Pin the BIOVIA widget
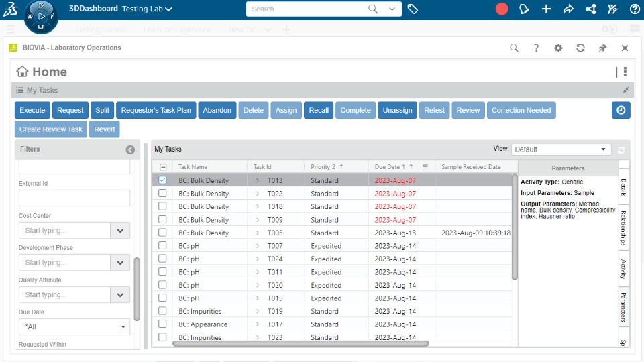644x362 pixels. [x=602, y=48]
